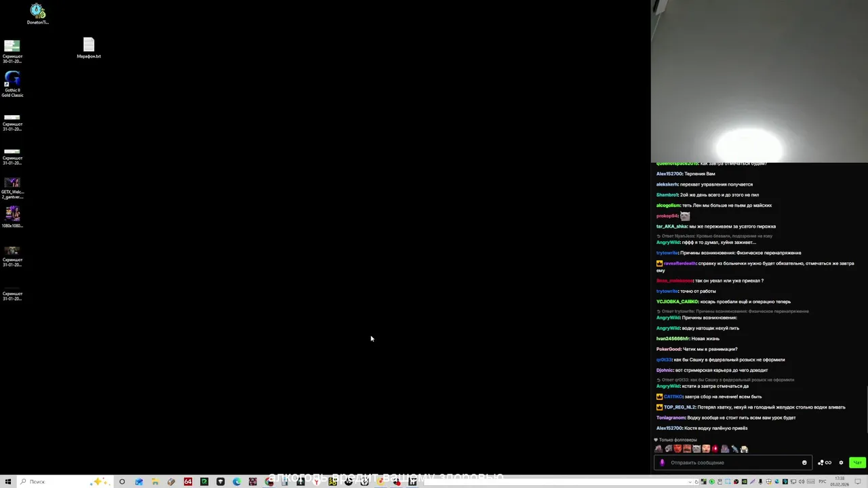Click the green Чат send button
868x488 pixels.
[x=857, y=463]
